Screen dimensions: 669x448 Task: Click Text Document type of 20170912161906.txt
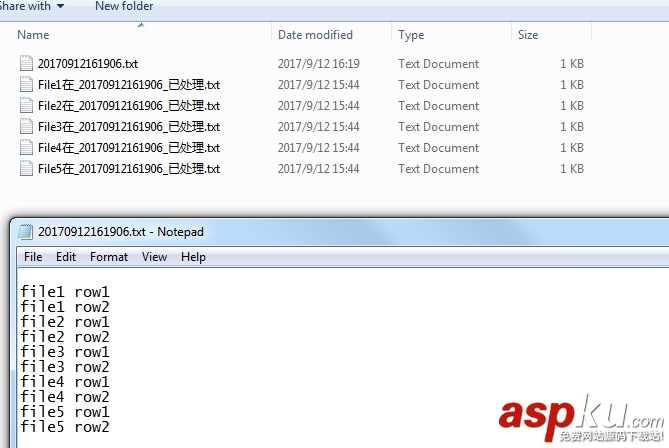pos(439,64)
